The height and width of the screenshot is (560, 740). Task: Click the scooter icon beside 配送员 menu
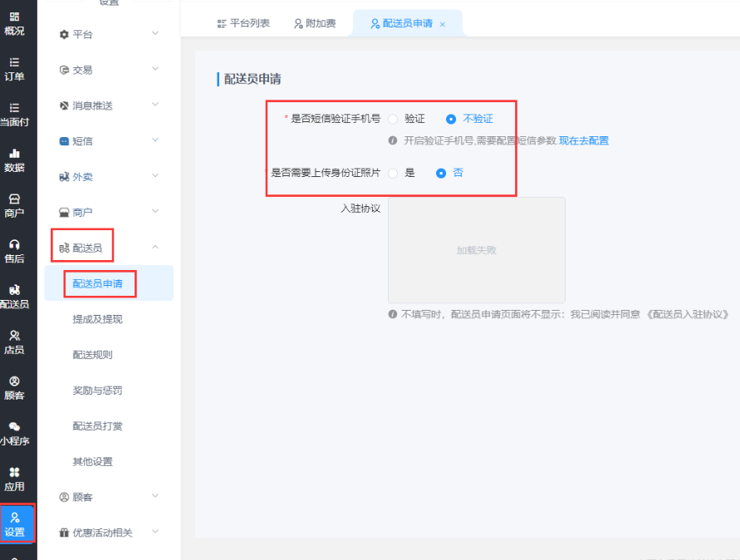pyautogui.click(x=64, y=248)
